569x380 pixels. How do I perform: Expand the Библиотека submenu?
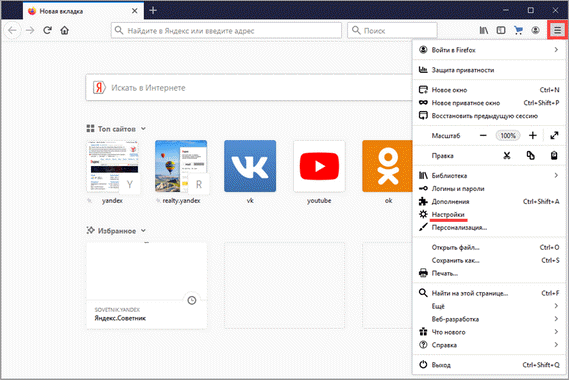pos(489,176)
